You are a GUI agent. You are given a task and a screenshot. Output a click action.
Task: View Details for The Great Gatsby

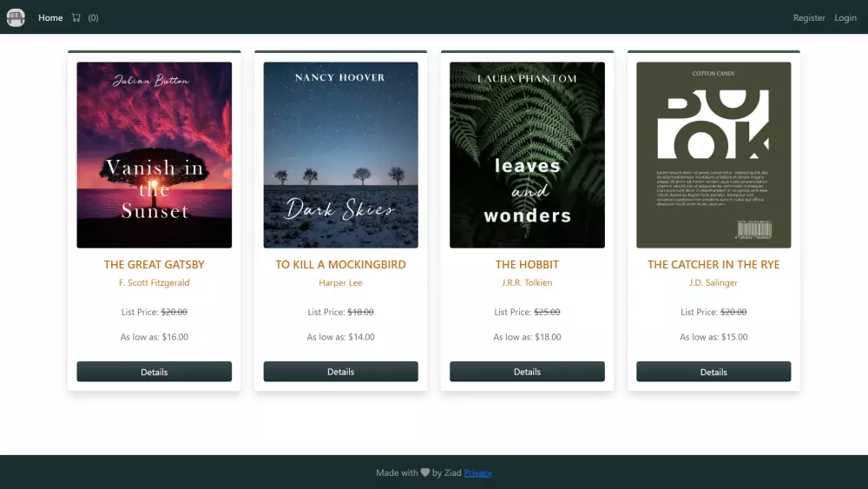point(154,372)
